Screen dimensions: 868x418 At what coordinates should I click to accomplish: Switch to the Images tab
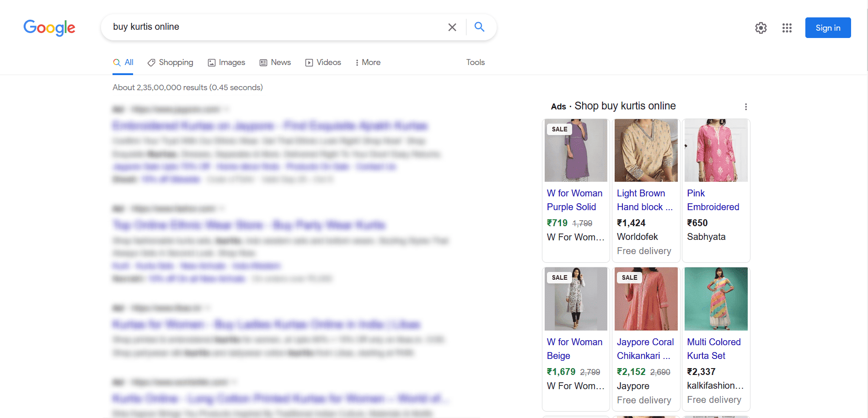(x=226, y=62)
